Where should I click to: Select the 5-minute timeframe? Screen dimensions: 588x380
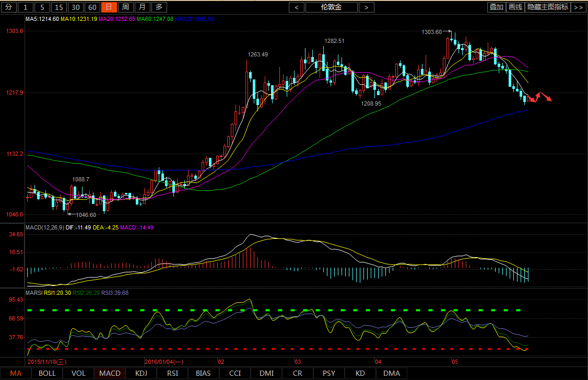[42, 7]
